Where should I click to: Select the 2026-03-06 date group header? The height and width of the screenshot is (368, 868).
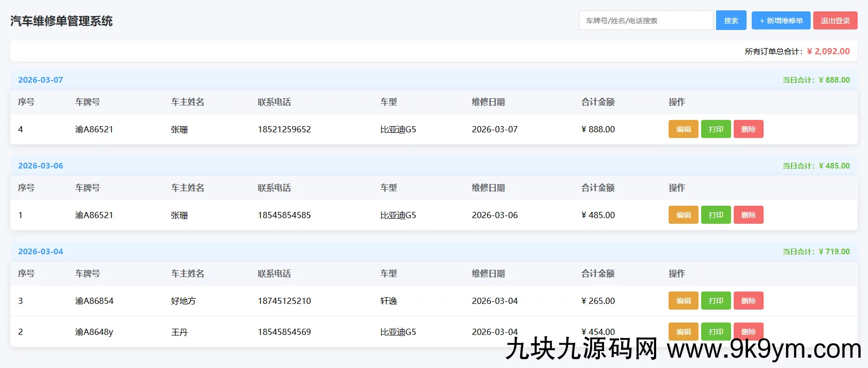(41, 166)
